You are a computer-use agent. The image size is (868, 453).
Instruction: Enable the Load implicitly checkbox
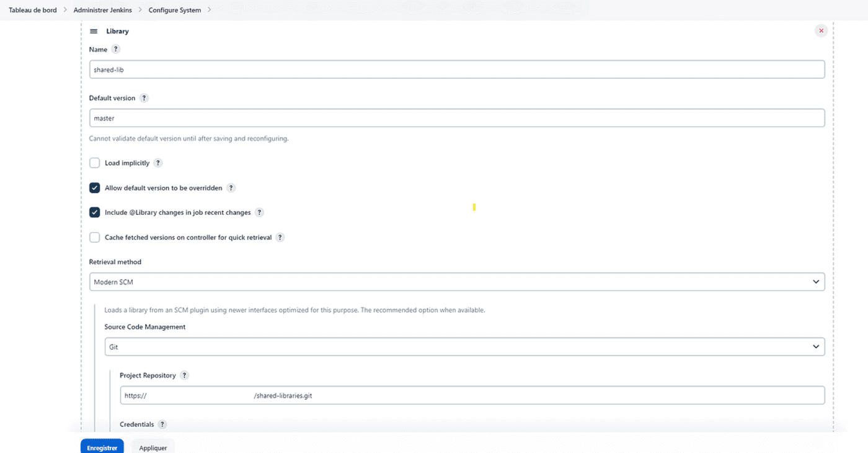[x=95, y=163]
